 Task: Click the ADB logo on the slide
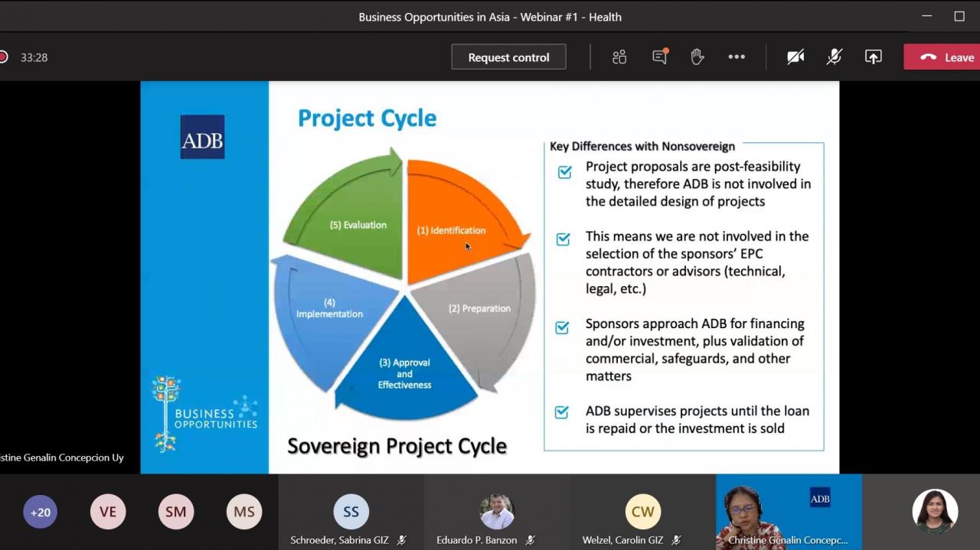click(x=202, y=137)
